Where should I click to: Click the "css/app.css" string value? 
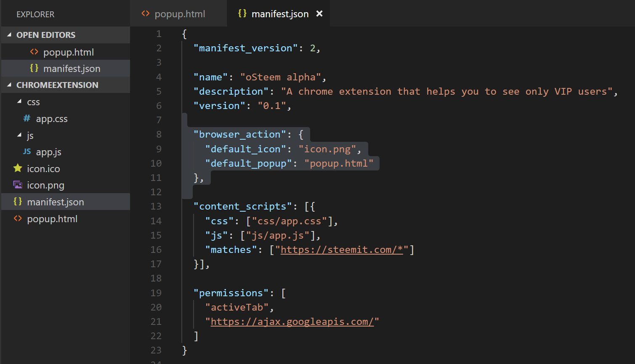tap(290, 221)
